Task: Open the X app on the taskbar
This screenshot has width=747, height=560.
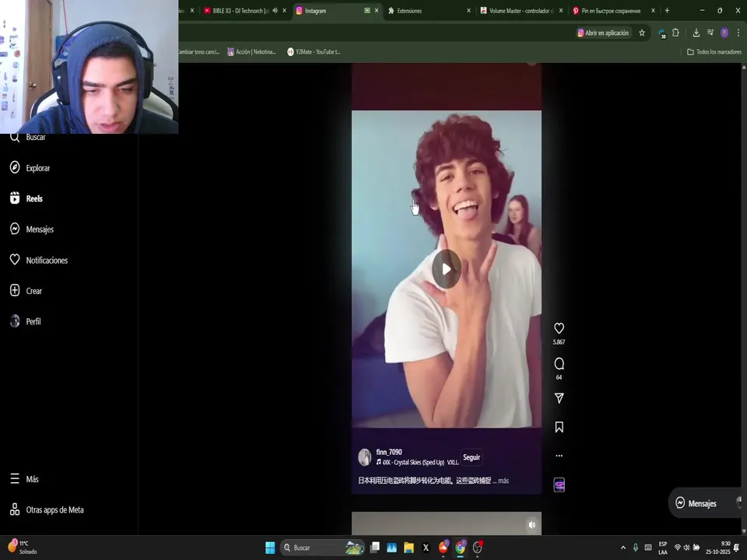Action: pos(426,548)
